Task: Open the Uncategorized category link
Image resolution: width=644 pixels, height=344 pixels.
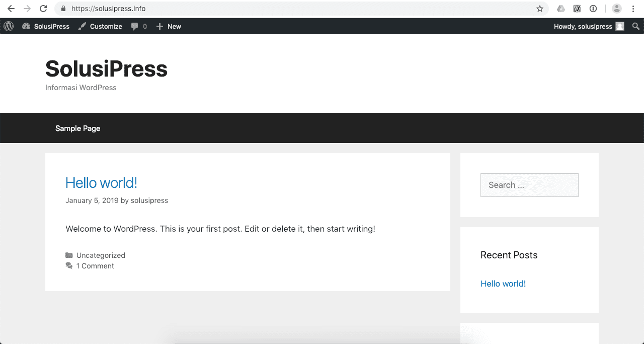Action: point(101,255)
